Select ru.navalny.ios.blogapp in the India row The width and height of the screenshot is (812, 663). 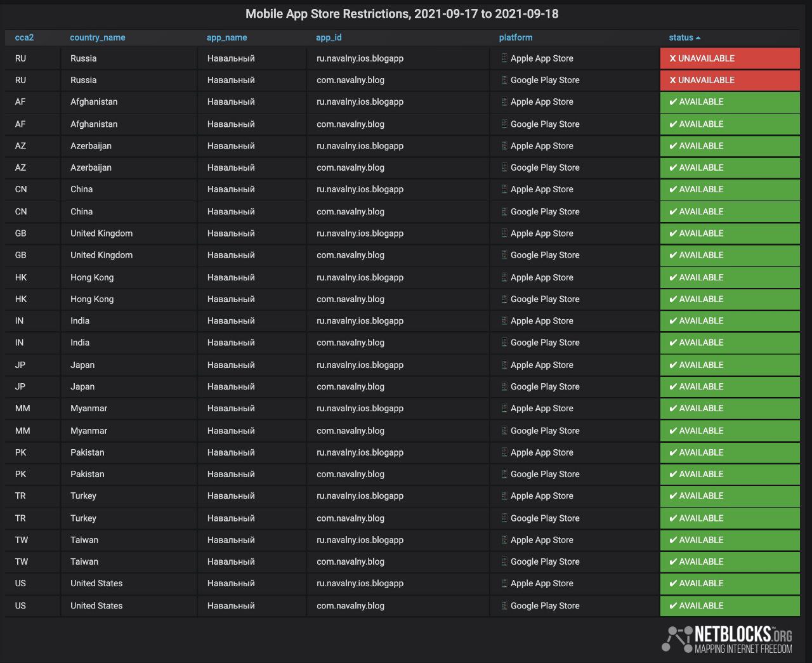click(x=360, y=321)
